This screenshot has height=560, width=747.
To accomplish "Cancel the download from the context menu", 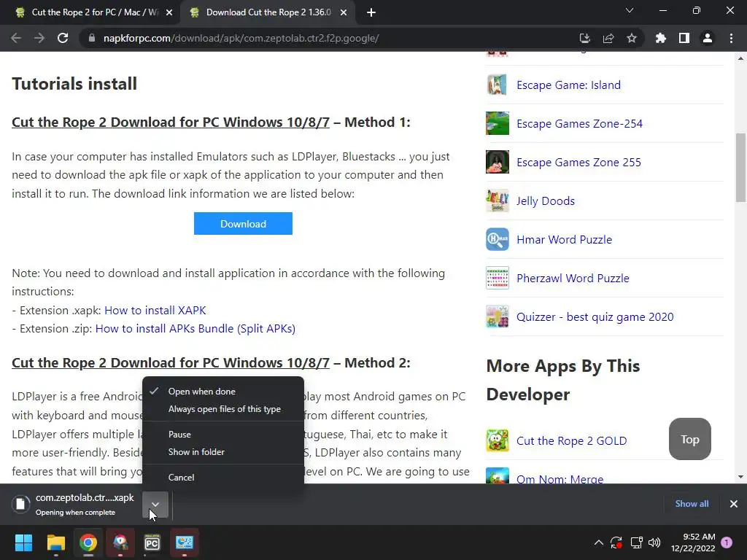I will tap(223, 477).
